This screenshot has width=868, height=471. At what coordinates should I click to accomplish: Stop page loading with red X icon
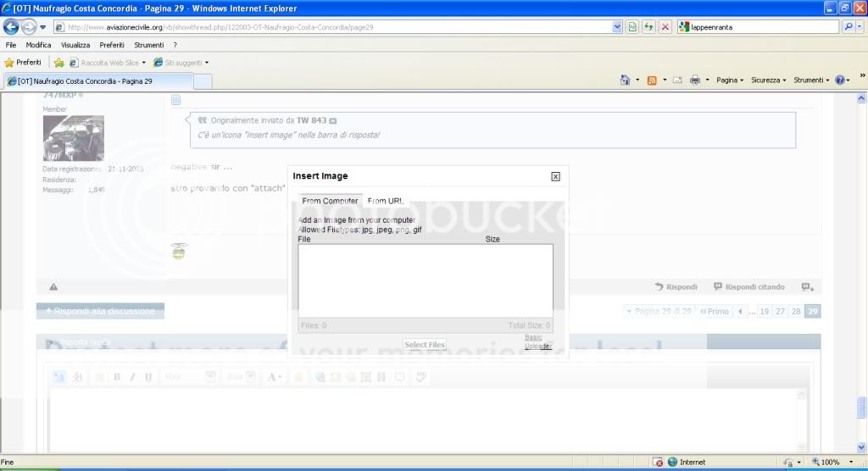pos(665,27)
